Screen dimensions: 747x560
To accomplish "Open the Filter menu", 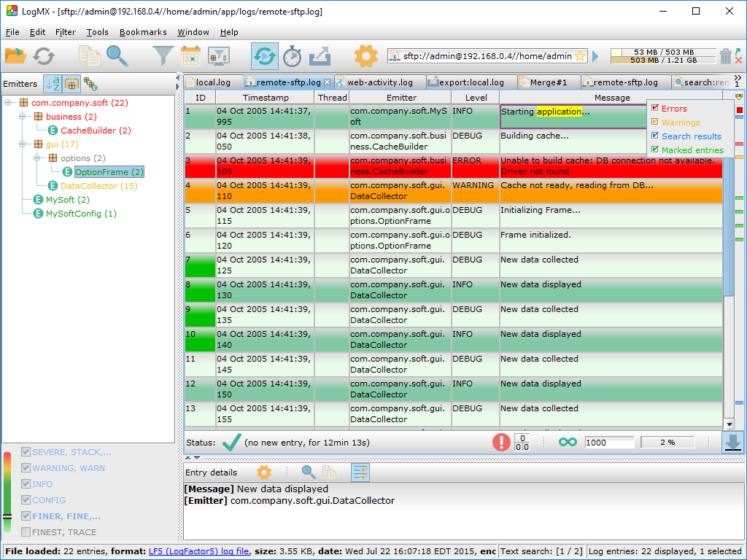I will click(x=65, y=32).
